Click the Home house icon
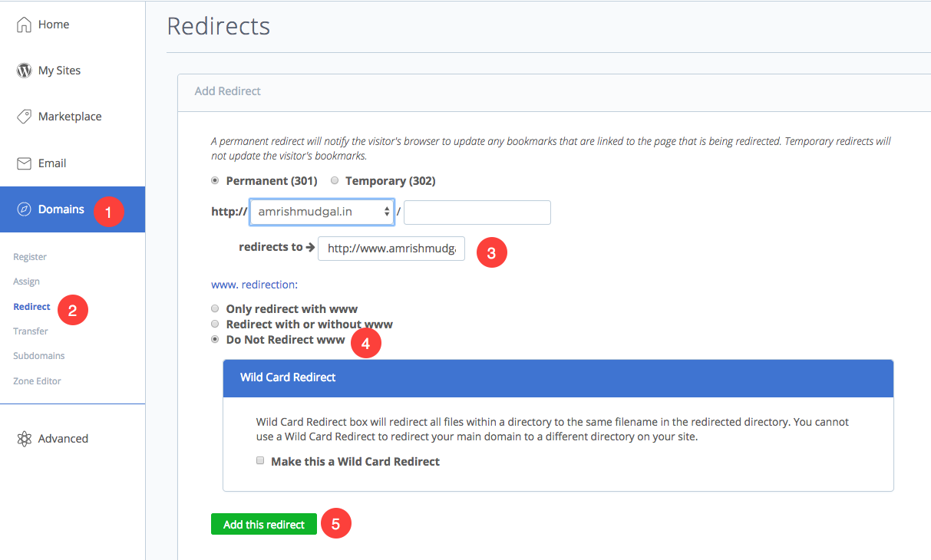 24,25
